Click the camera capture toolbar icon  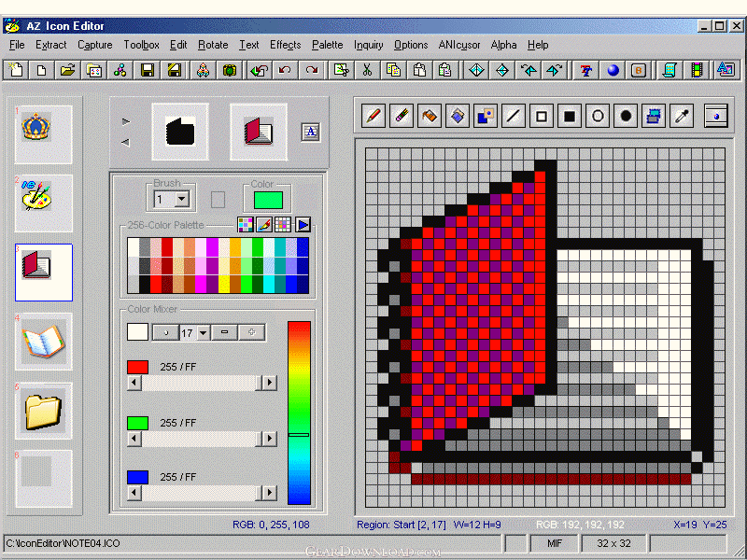[x=230, y=70]
